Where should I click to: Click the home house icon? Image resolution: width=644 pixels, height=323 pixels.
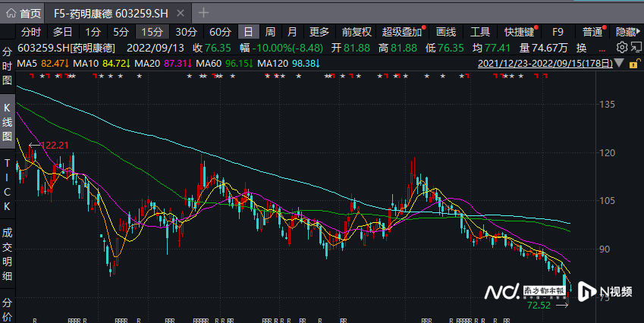tap(11, 13)
